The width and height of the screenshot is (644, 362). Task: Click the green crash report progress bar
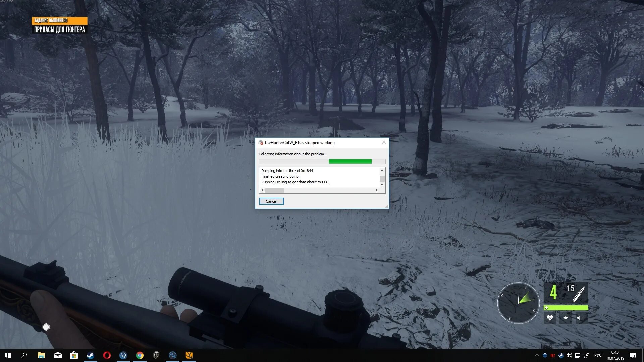tap(322, 161)
